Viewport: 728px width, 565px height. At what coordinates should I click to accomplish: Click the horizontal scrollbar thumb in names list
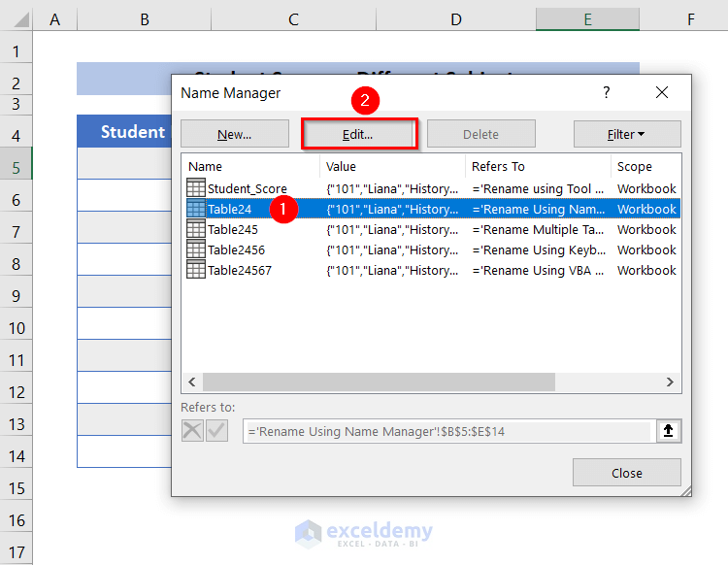pyautogui.click(x=379, y=382)
